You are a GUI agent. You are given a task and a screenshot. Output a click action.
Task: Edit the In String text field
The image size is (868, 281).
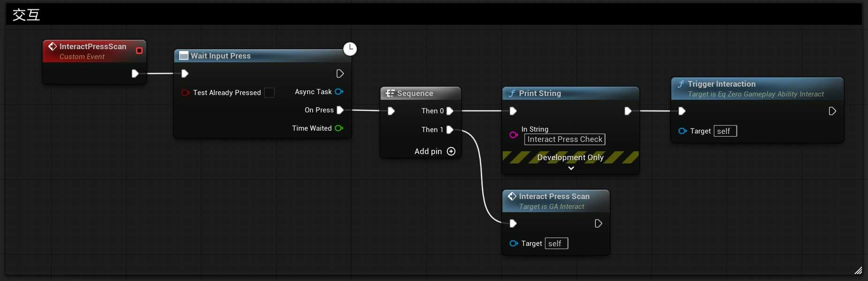(x=565, y=140)
